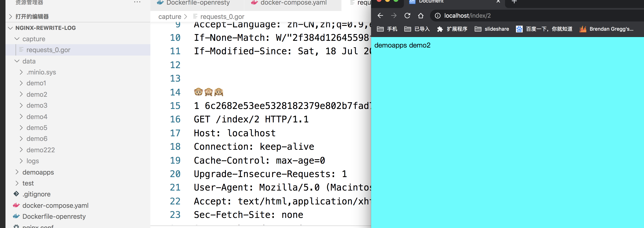Click the requests_0.gor file icon in tree
This screenshot has width=644, height=228.
pyautogui.click(x=21, y=50)
